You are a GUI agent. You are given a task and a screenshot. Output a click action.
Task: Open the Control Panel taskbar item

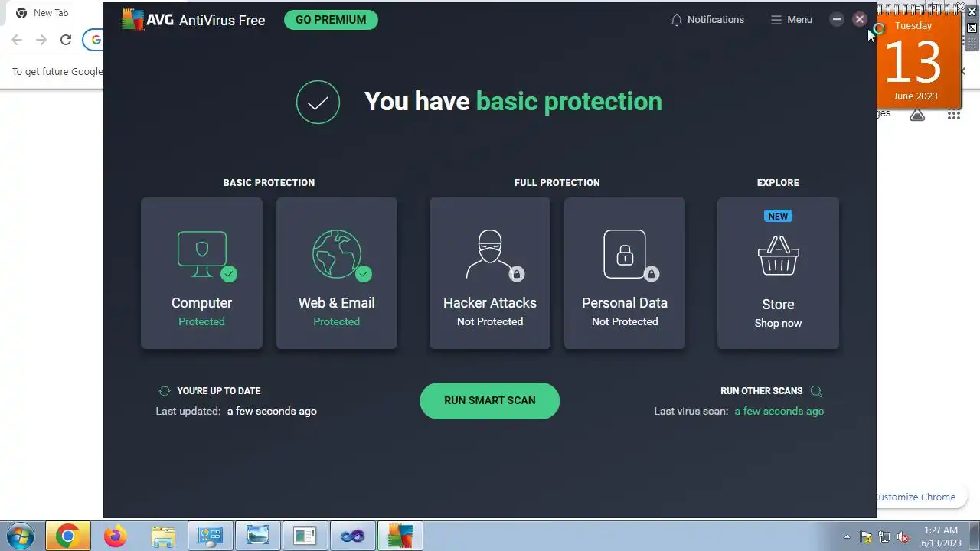tap(211, 536)
